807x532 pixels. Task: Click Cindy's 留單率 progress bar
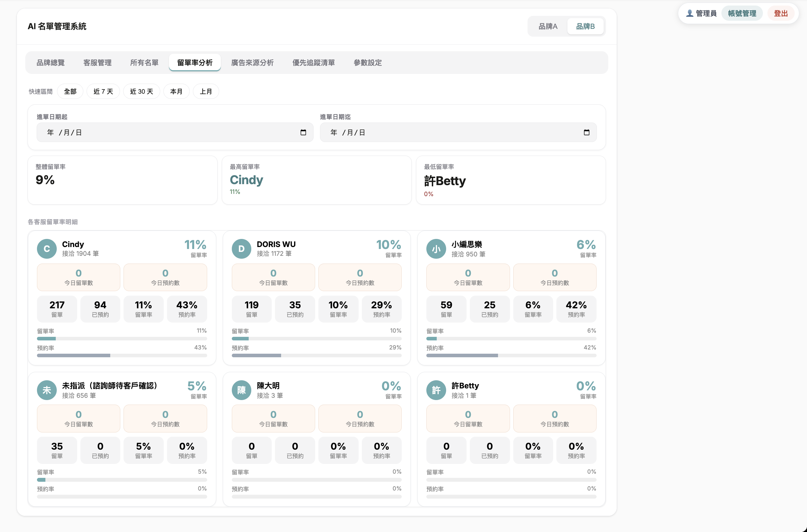pos(122,338)
